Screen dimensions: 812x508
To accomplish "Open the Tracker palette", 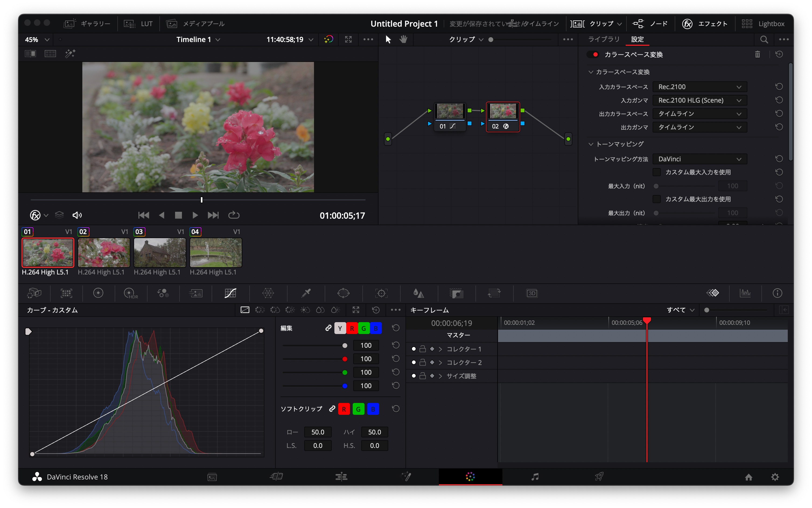I will point(381,293).
